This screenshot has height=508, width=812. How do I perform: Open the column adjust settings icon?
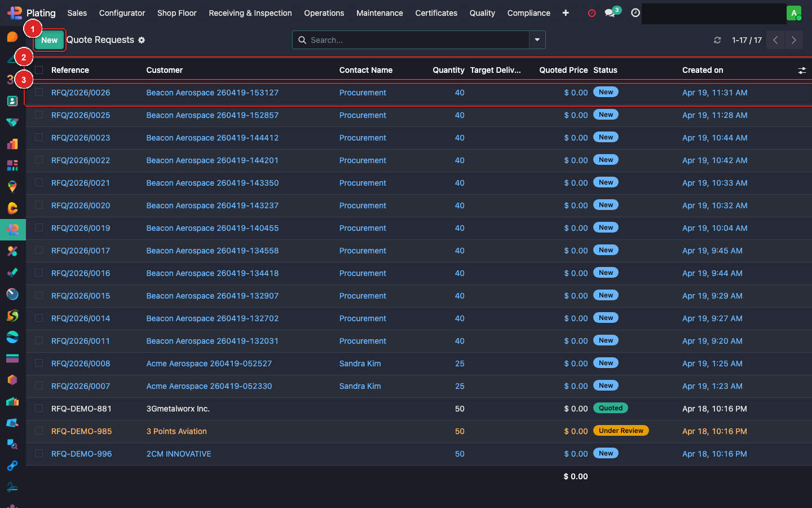pyautogui.click(x=802, y=70)
